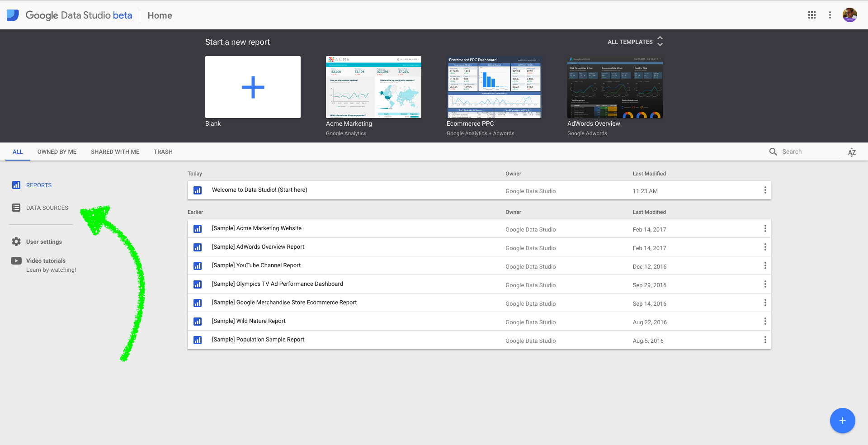Open Sample YouTube Channel Report

[256, 265]
